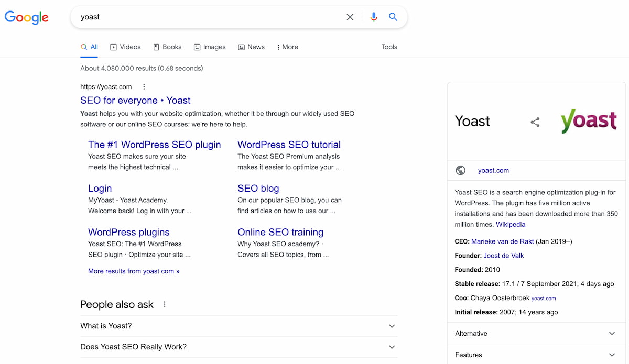
Task: Open the SEO blog sitelink
Action: pyautogui.click(x=258, y=189)
